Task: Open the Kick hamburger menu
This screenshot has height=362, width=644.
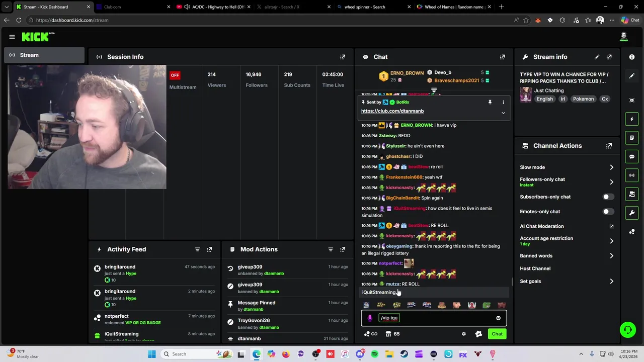Action: [x=12, y=37]
